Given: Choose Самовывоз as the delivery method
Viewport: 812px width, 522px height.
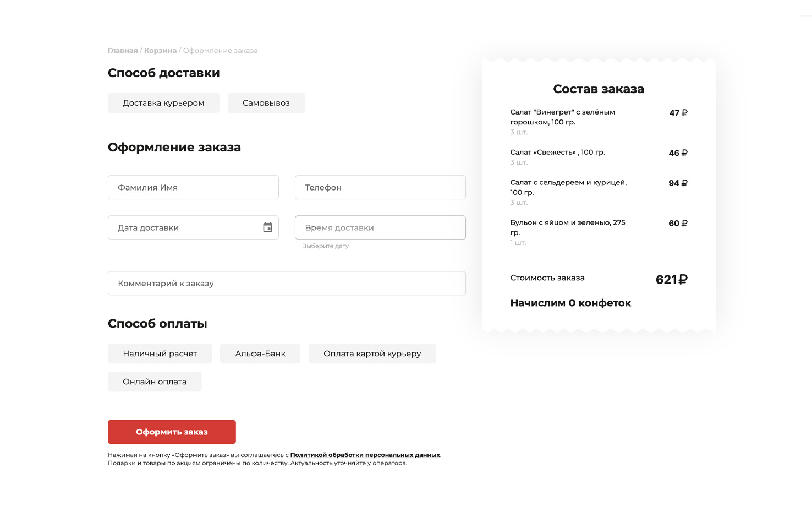Looking at the screenshot, I should 266,103.
